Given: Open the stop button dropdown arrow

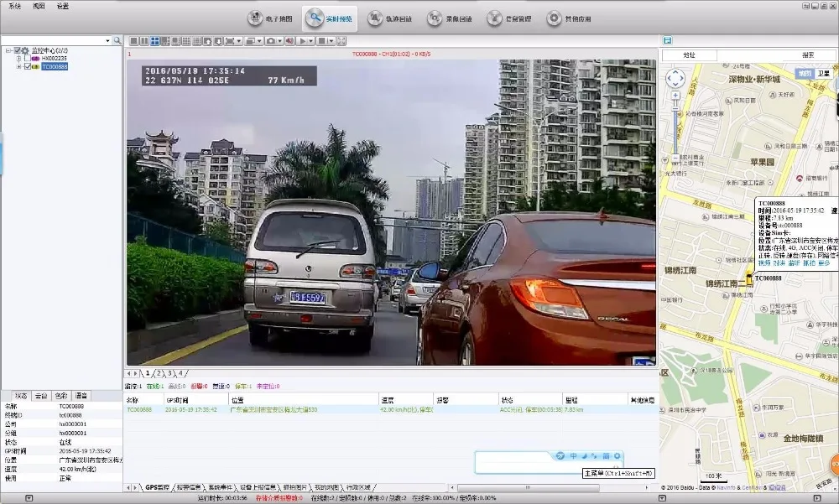Looking at the screenshot, I should tap(331, 41).
